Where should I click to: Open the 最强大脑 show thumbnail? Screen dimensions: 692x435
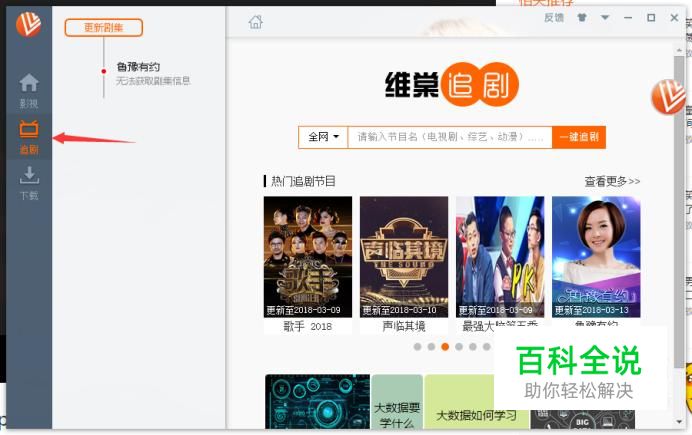pos(500,257)
